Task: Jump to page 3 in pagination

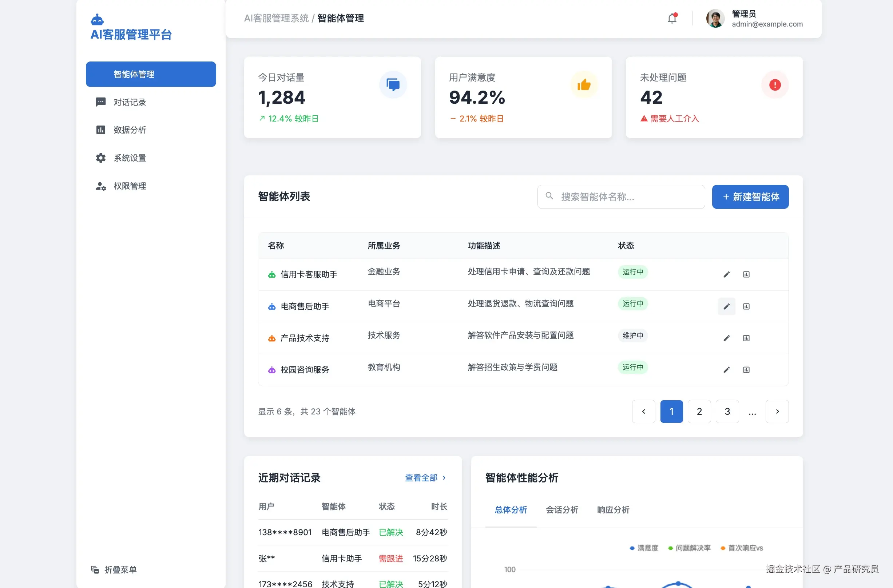Action: (x=727, y=411)
